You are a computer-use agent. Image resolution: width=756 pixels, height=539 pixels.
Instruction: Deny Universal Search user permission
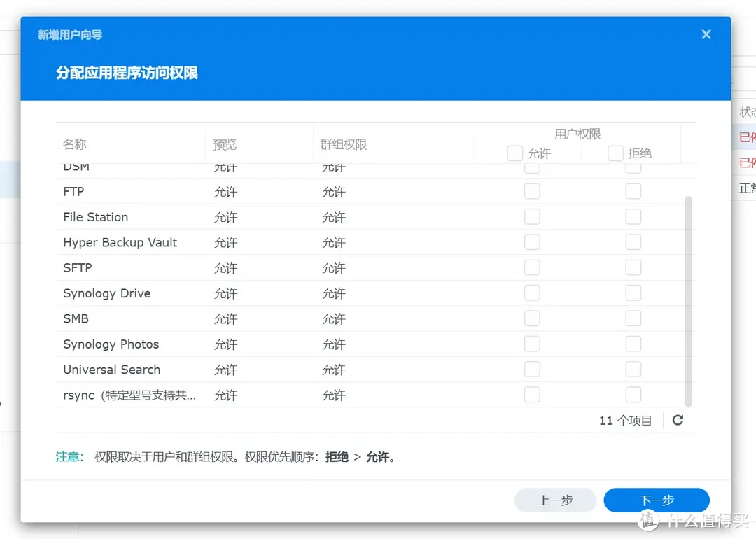tap(633, 369)
